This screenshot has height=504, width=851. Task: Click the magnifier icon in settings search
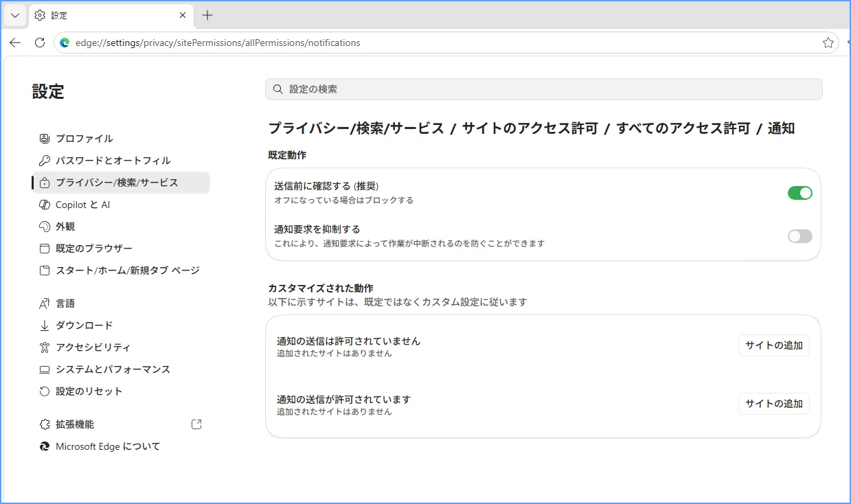point(278,89)
